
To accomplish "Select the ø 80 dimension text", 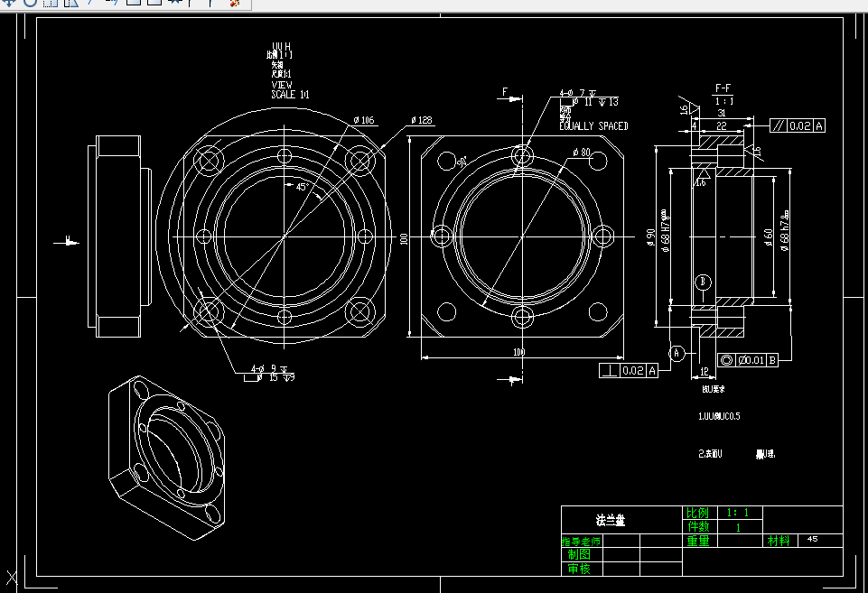I will tap(582, 153).
